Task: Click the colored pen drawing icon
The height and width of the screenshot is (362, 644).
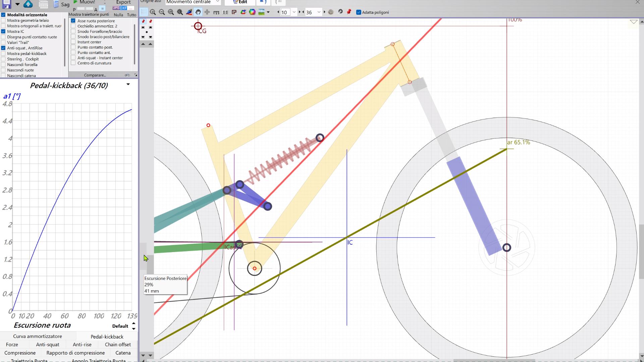Action: [189, 12]
